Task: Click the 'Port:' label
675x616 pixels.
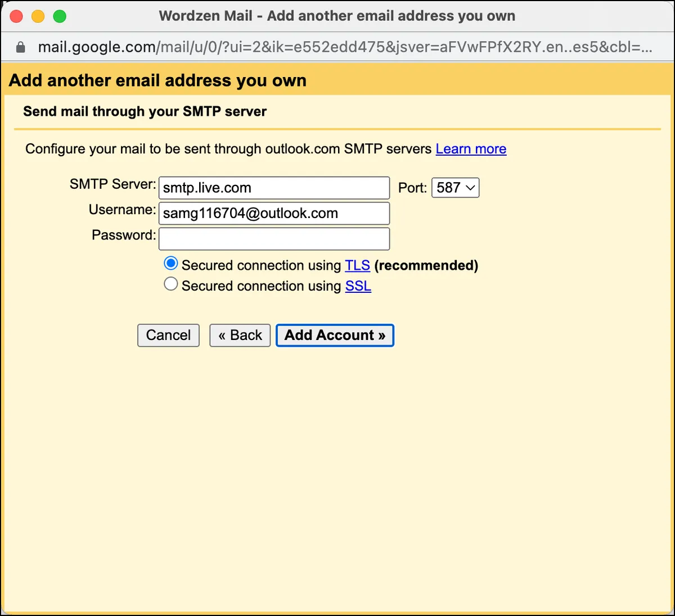Action: [412, 188]
